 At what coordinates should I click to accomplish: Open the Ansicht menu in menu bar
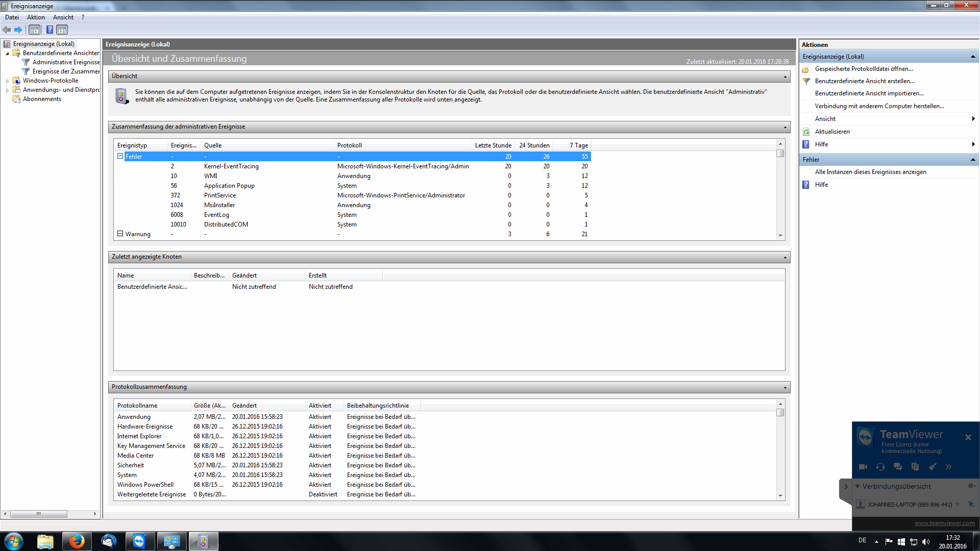(x=63, y=17)
